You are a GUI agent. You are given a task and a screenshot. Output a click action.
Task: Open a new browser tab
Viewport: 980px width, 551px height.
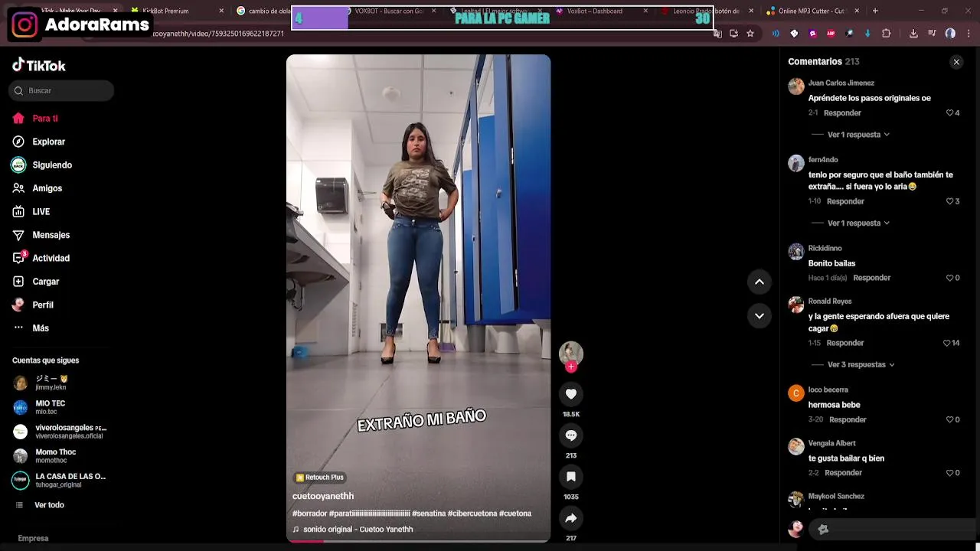[x=875, y=11]
